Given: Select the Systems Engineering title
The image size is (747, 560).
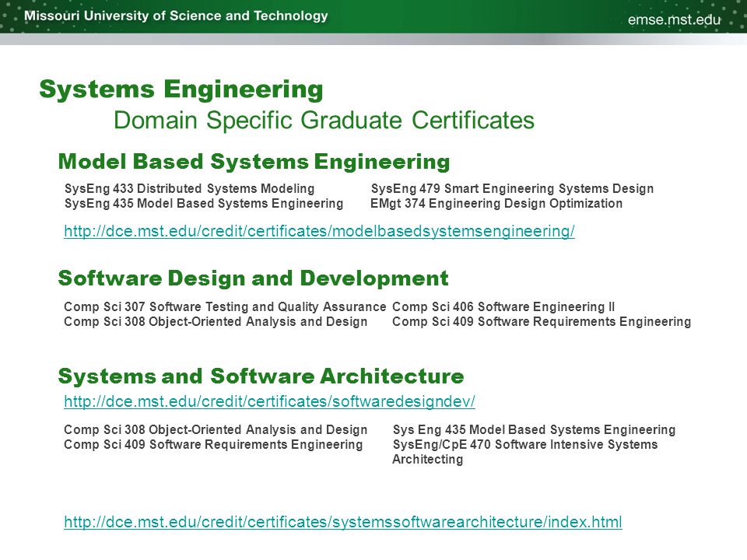Looking at the screenshot, I should pos(181,89).
